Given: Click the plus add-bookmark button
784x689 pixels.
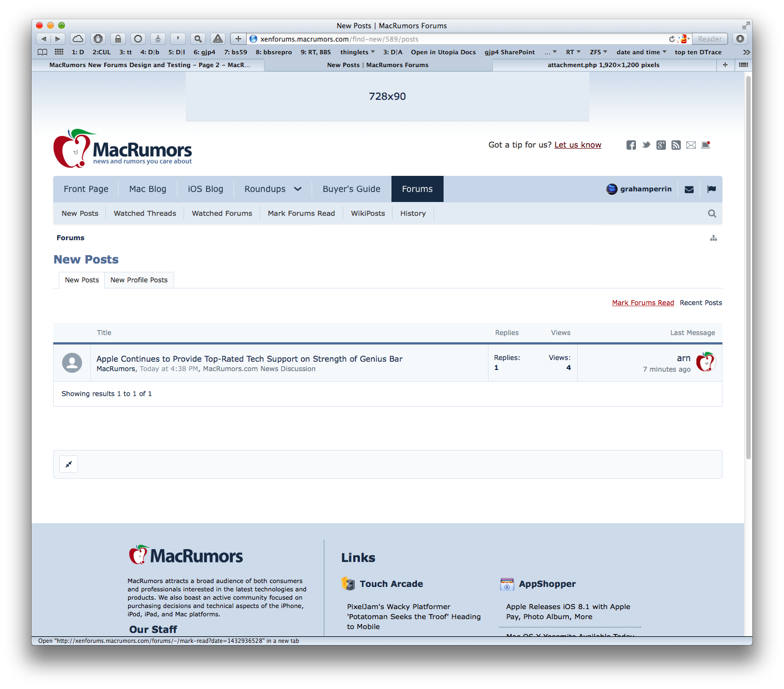Looking at the screenshot, I should pyautogui.click(x=238, y=39).
